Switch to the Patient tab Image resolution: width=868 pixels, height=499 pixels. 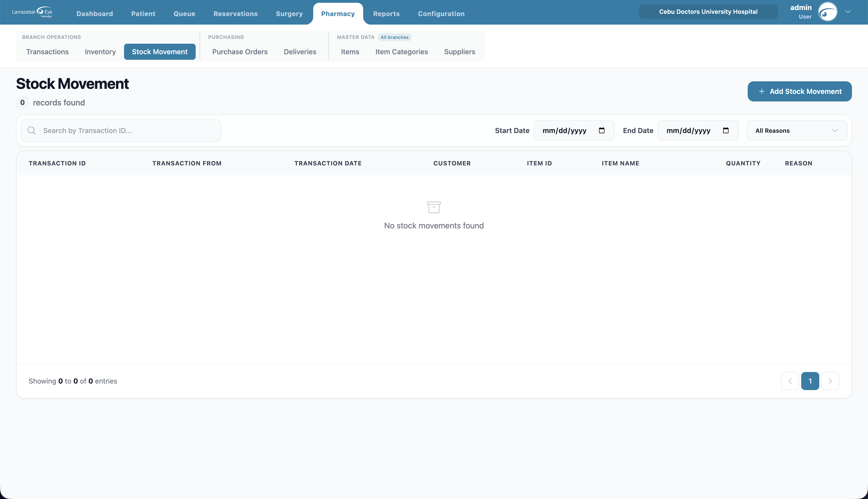coord(143,14)
